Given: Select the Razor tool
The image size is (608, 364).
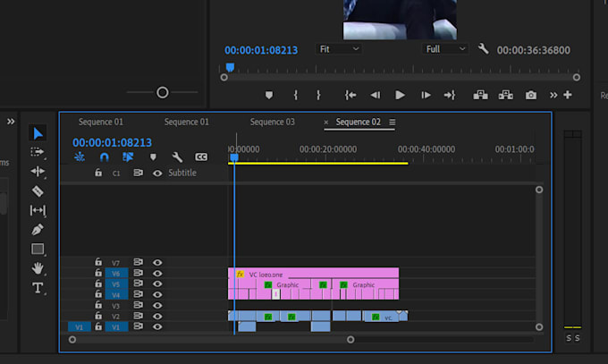Looking at the screenshot, I should tap(38, 190).
